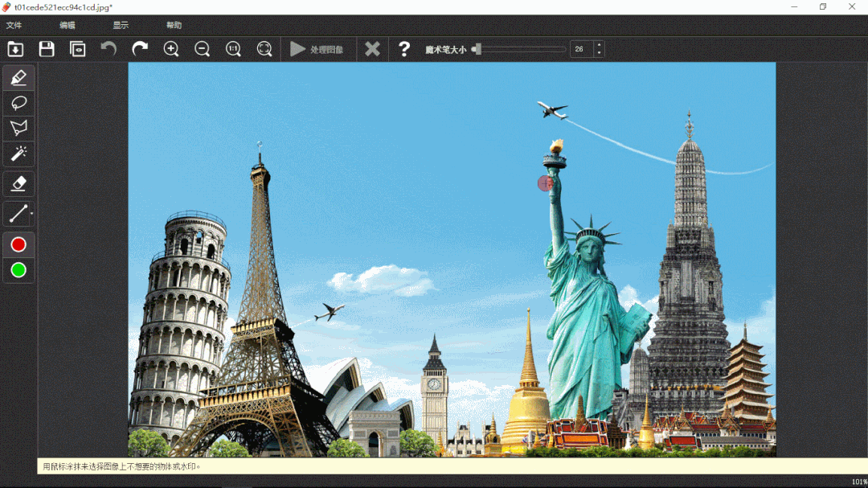Click the Big Ben clock face in the image
The image size is (868, 488).
(434, 383)
